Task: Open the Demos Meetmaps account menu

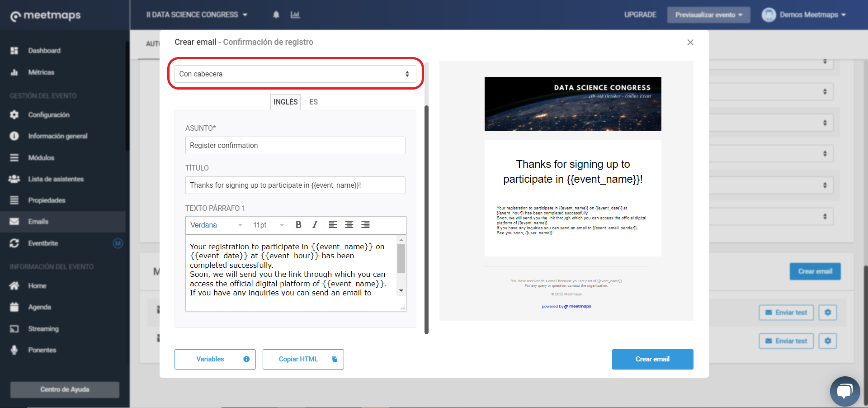Action: 812,15
